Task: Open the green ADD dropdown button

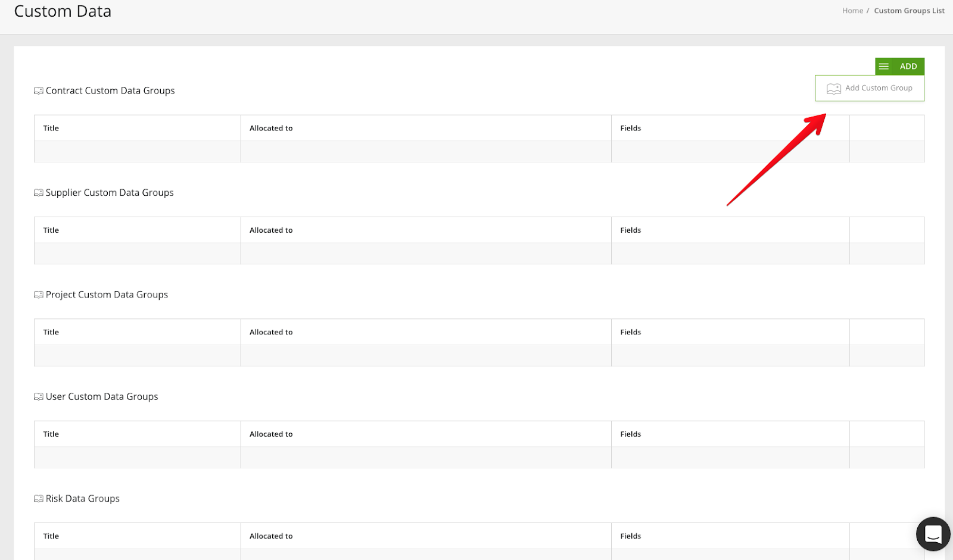Action: 899,66
